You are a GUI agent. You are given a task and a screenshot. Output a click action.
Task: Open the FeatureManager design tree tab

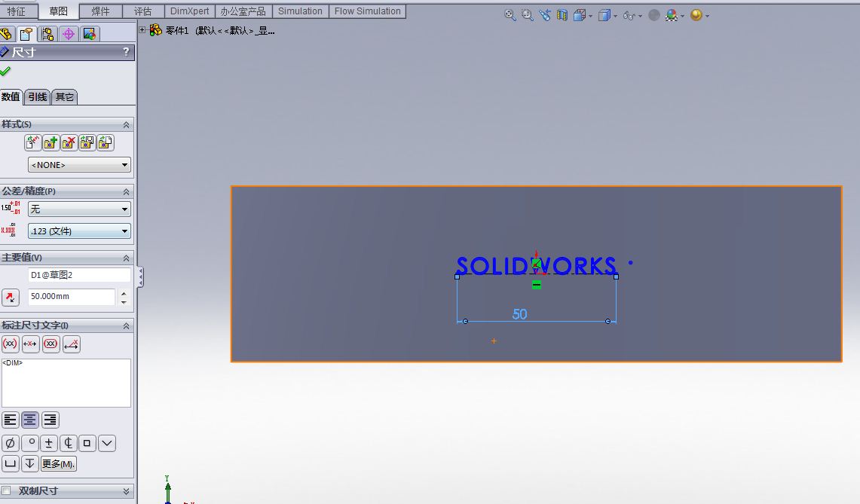click(x=6, y=34)
